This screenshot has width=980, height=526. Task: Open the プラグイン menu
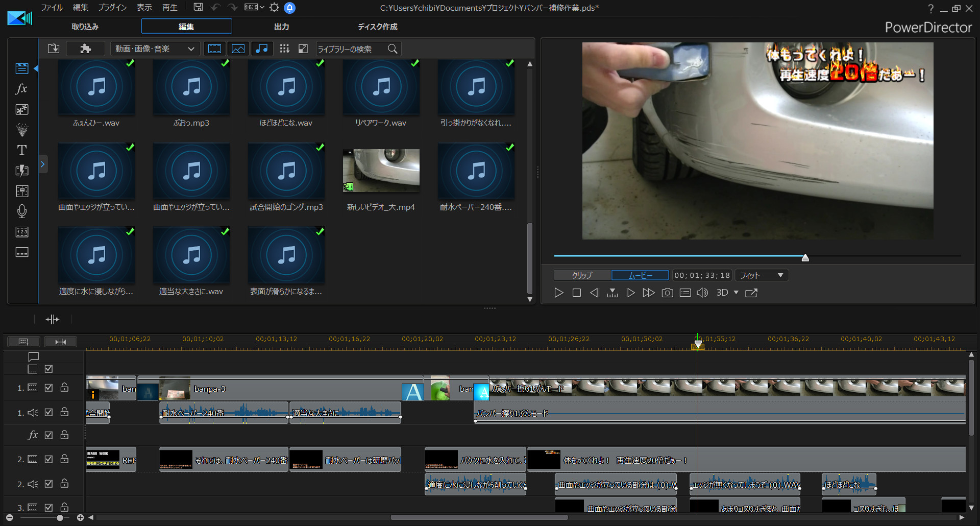point(112,7)
